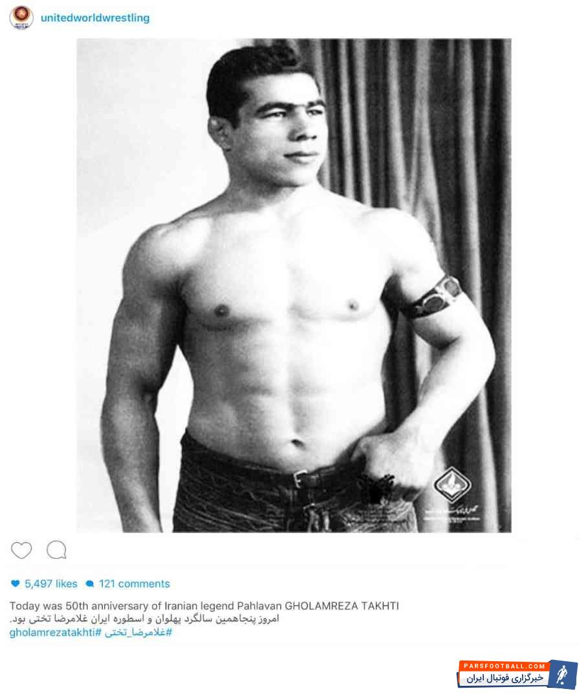Click the Persian caption line under the English
588x700 pixels.
(x=145, y=618)
